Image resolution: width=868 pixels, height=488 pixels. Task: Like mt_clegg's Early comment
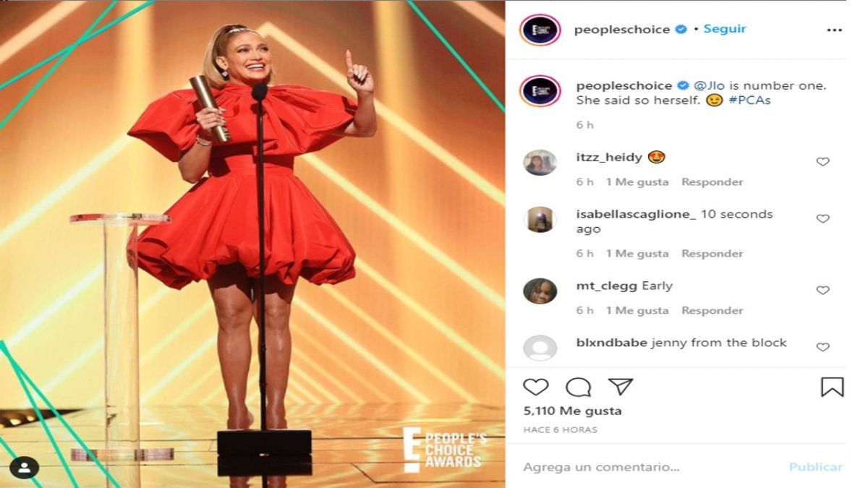coord(822,291)
